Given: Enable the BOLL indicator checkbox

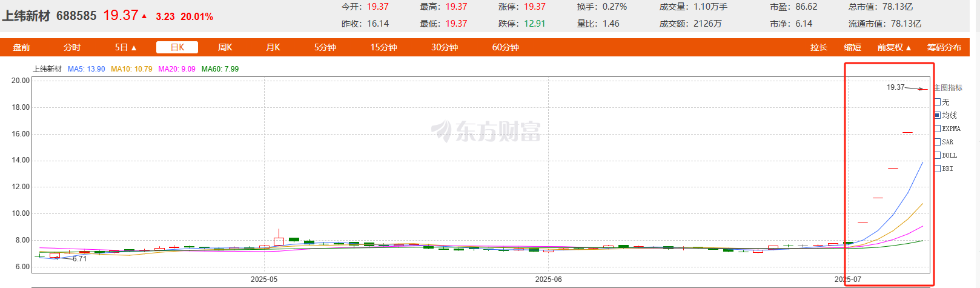Looking at the screenshot, I should [x=938, y=155].
